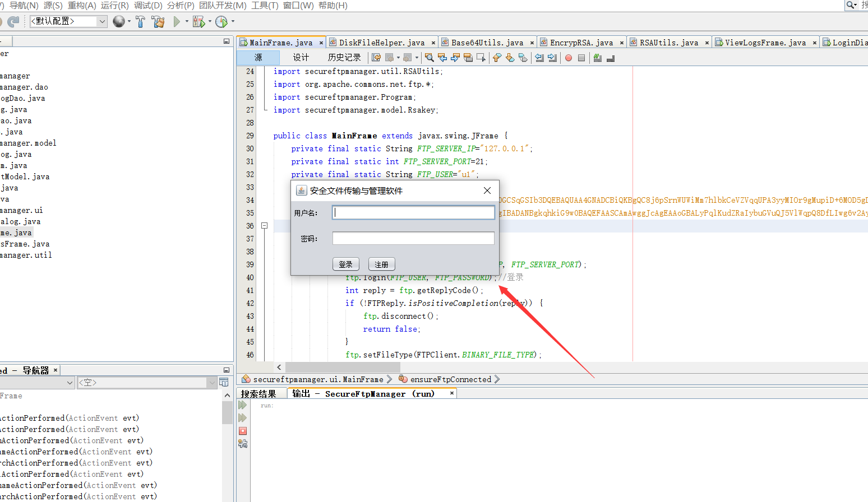
Task: Click the stop button in output sidebar
Action: (x=243, y=431)
